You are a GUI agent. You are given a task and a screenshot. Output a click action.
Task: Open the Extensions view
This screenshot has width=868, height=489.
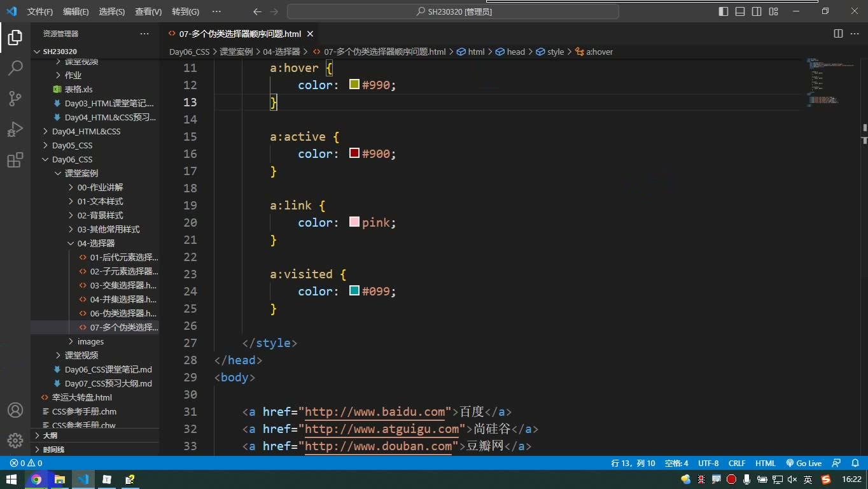pos(15,160)
